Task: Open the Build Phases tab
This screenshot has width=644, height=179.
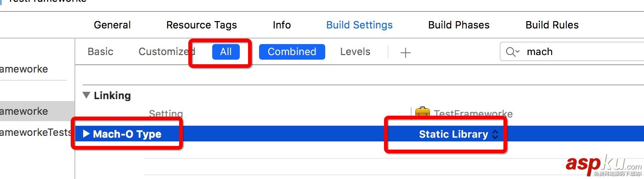Action: pos(459,25)
